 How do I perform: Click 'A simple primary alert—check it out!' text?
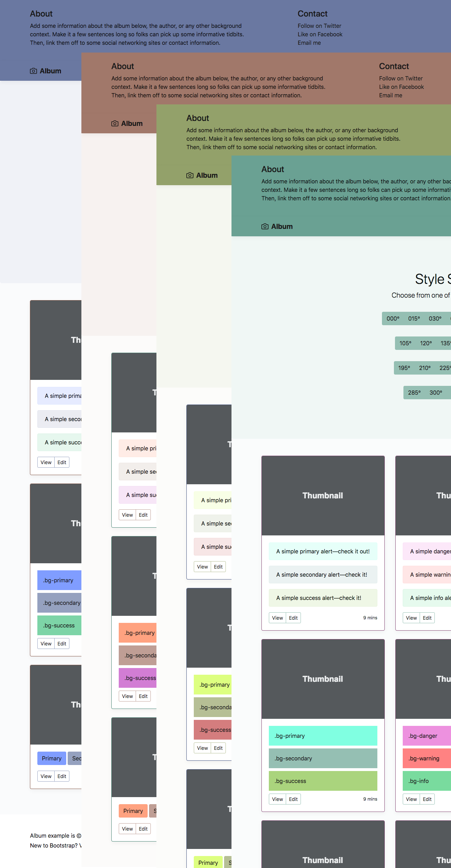click(x=323, y=551)
